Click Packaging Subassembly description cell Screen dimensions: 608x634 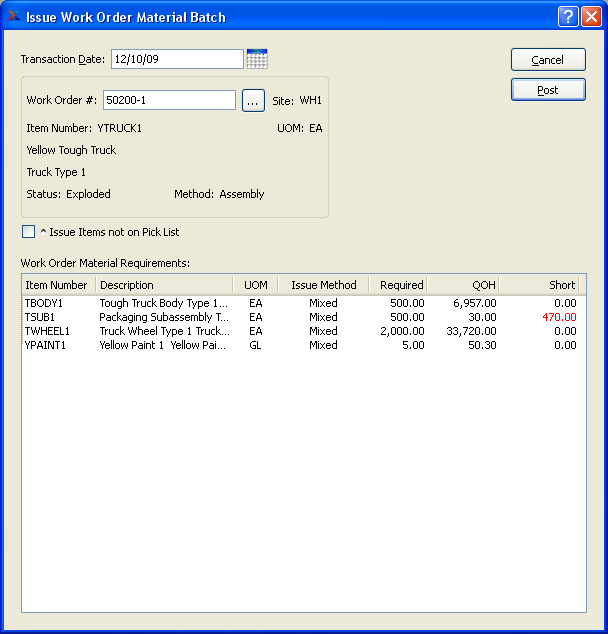164,317
